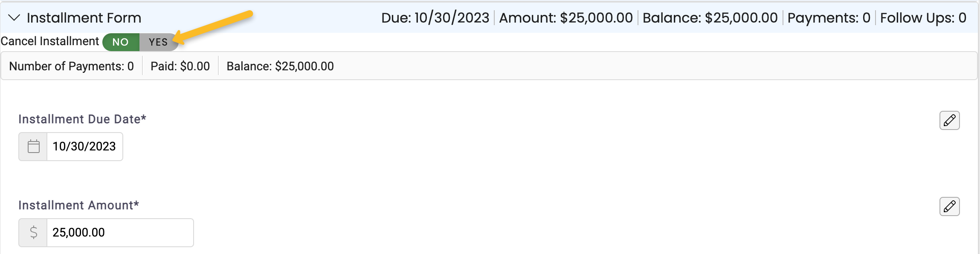
Task: Click the Follow Ups: 0 header indicator
Action: 923,18
